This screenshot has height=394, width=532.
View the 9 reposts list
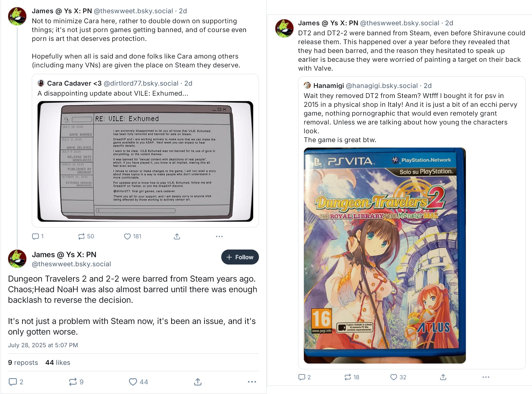(x=23, y=363)
